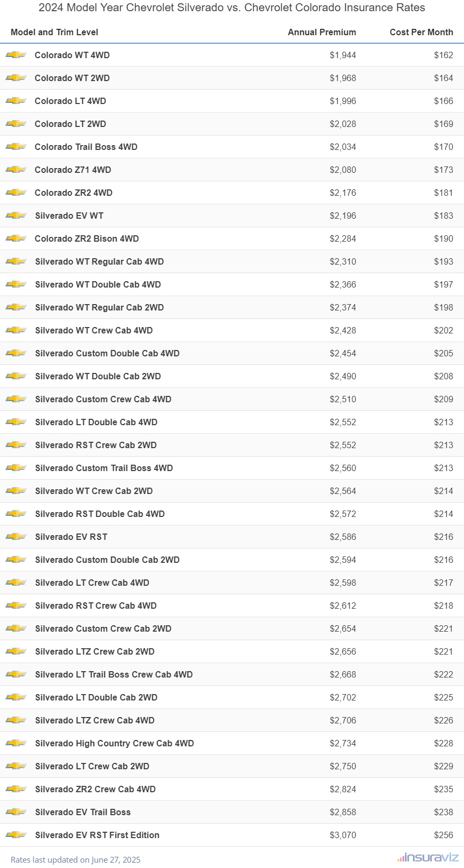
Task: Click the Chevrolet logo beside Silverado Custom Double Cab 4WD
Action: (16, 353)
